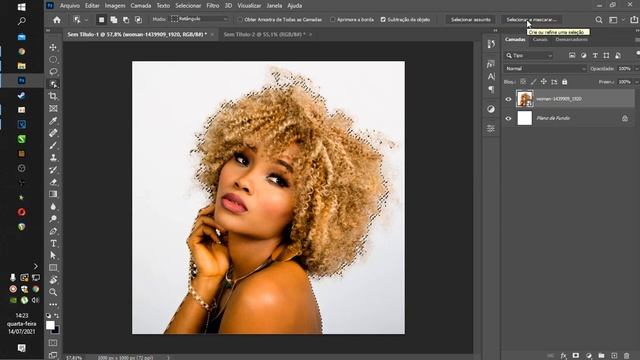Toggle lock transparent pixels
Image resolution: width=640 pixels, height=360 pixels.
pyautogui.click(x=523, y=82)
